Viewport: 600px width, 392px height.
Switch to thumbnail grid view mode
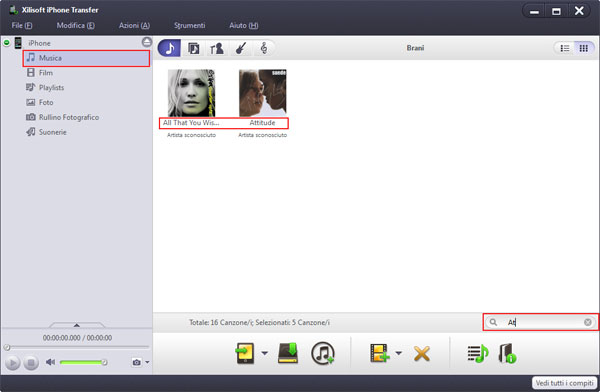click(x=584, y=48)
